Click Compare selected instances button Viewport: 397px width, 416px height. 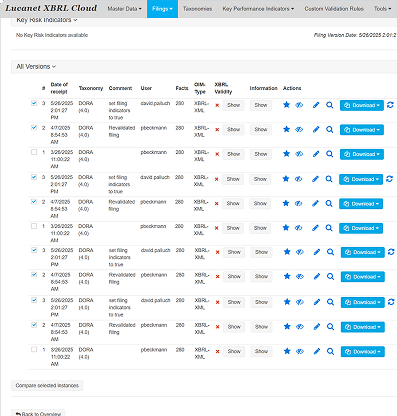(47, 385)
